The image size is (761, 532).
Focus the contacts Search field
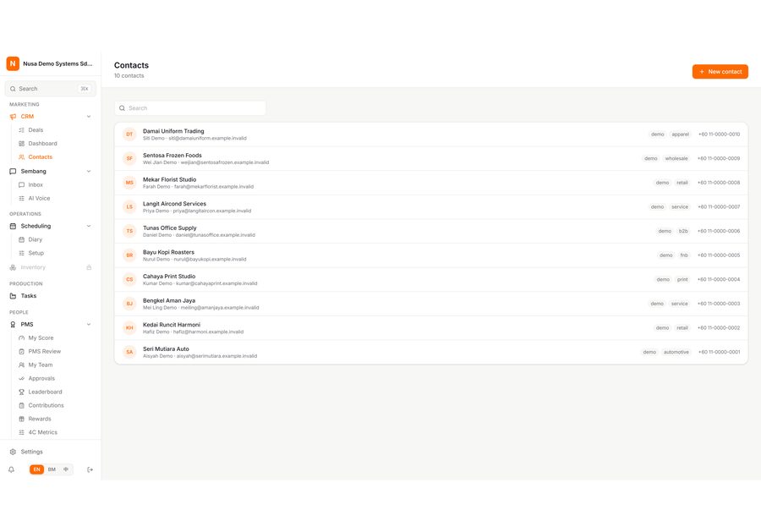190,108
